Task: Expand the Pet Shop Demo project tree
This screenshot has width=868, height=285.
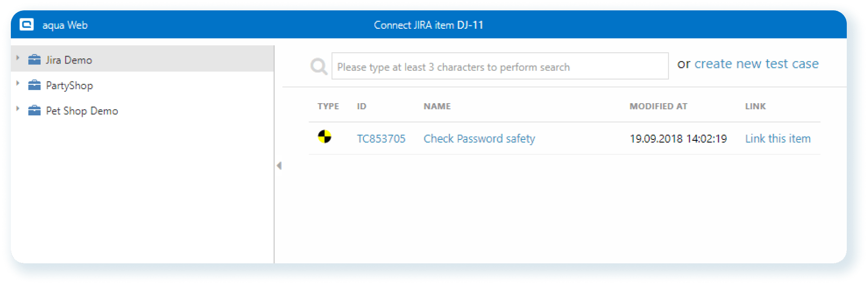Action: click(x=17, y=109)
